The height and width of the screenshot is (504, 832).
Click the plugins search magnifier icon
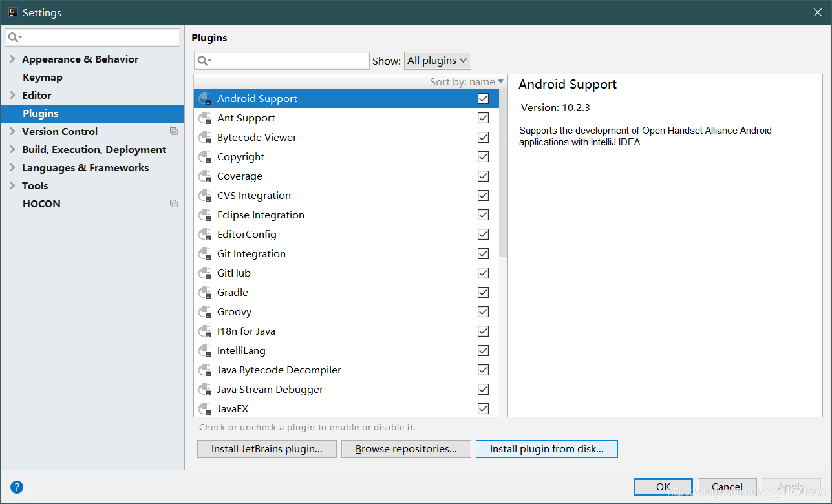click(x=204, y=61)
